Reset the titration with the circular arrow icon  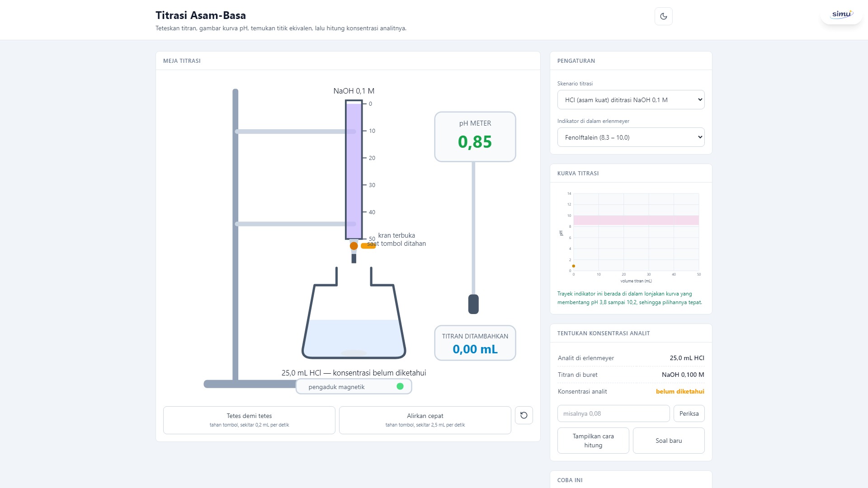pyautogui.click(x=524, y=415)
